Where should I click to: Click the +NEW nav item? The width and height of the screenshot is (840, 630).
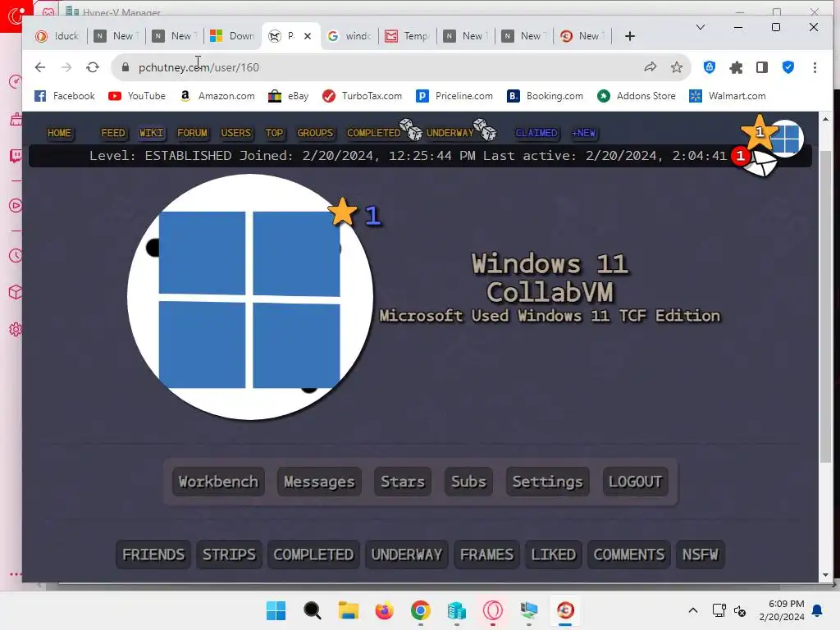click(583, 133)
